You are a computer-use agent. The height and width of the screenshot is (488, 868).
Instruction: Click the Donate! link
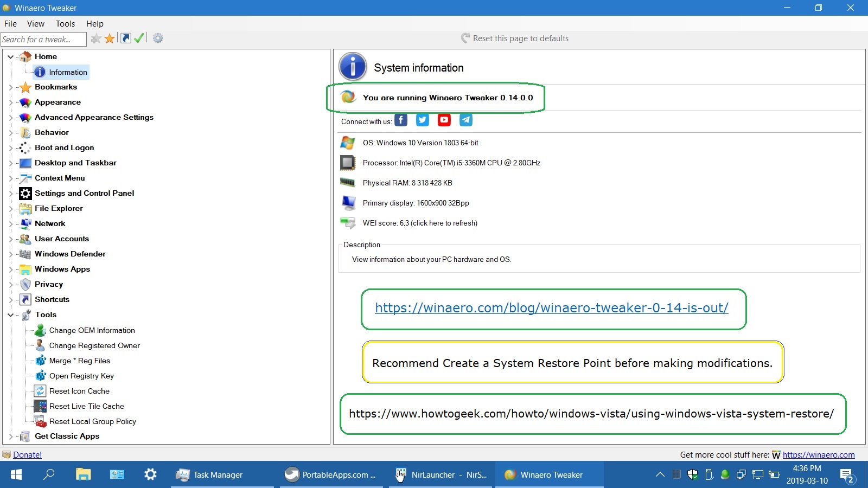coord(27,455)
